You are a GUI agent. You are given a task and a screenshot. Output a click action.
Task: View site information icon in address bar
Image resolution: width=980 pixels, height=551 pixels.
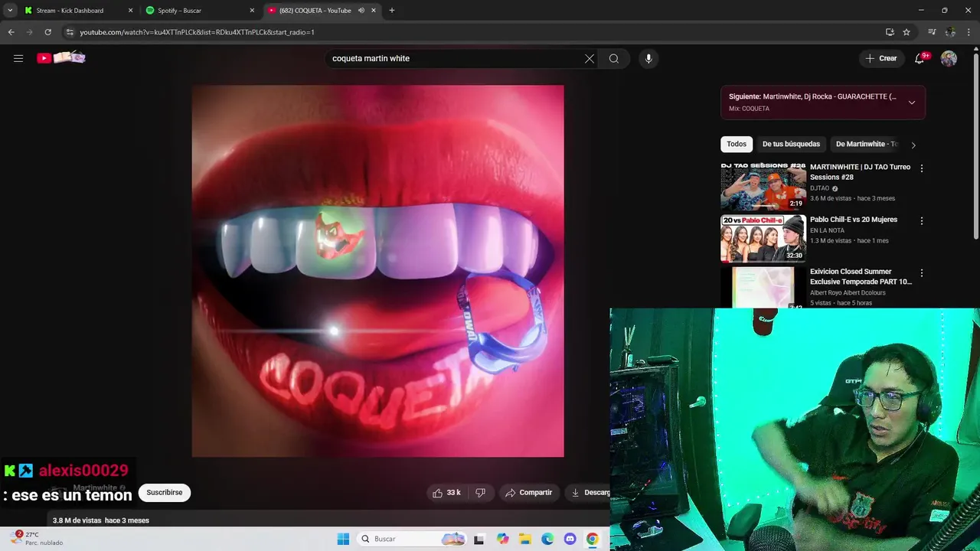(70, 32)
